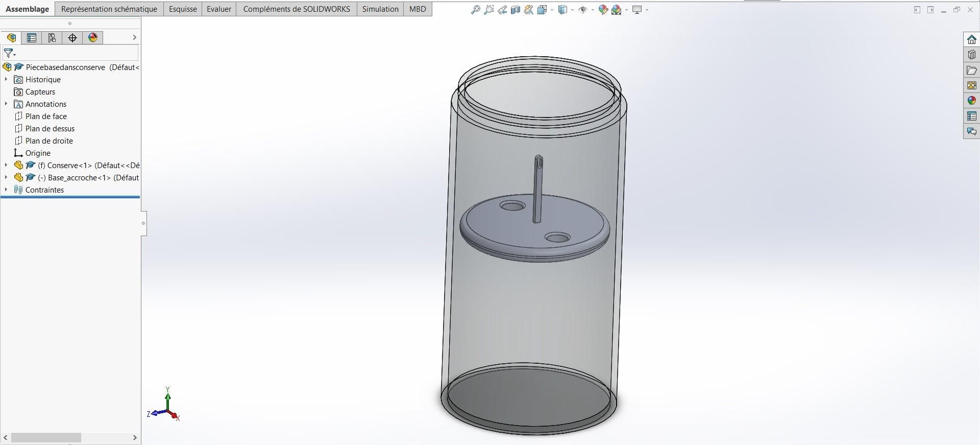Select Plan de dessus in the tree
This screenshot has width=980, height=445.
(50, 128)
